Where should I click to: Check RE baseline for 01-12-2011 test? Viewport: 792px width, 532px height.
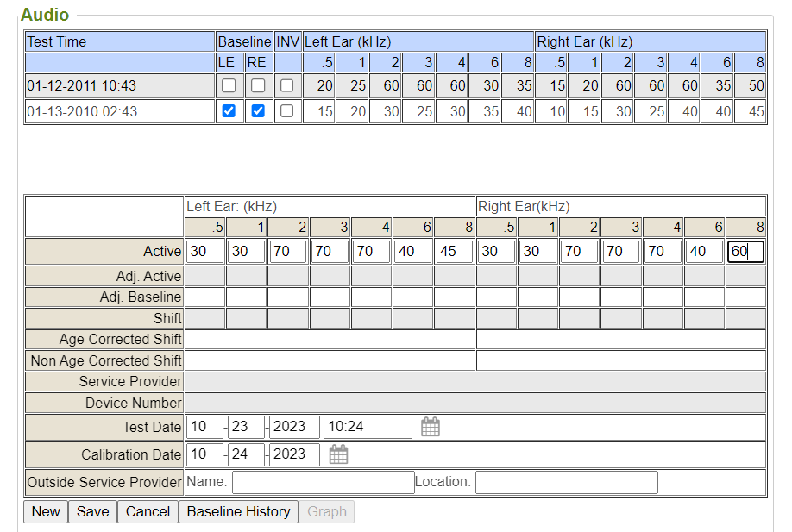(258, 86)
